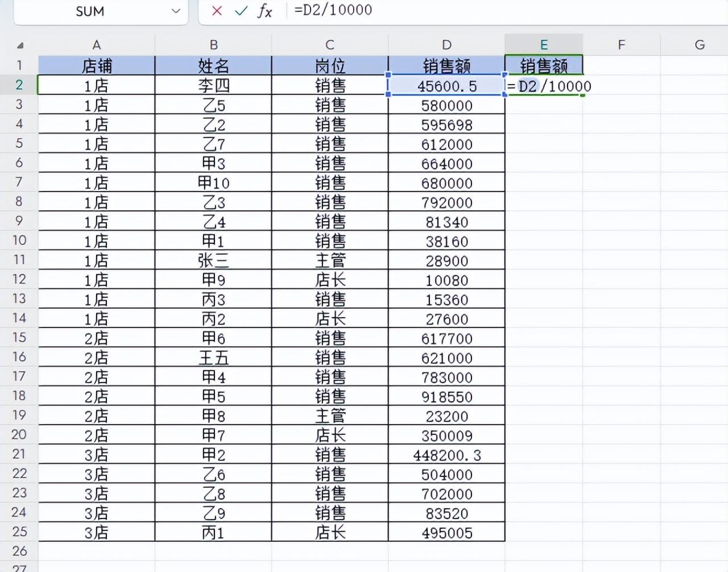This screenshot has height=572, width=728.
Task: Click the 岗位 header cell
Action: (x=330, y=65)
